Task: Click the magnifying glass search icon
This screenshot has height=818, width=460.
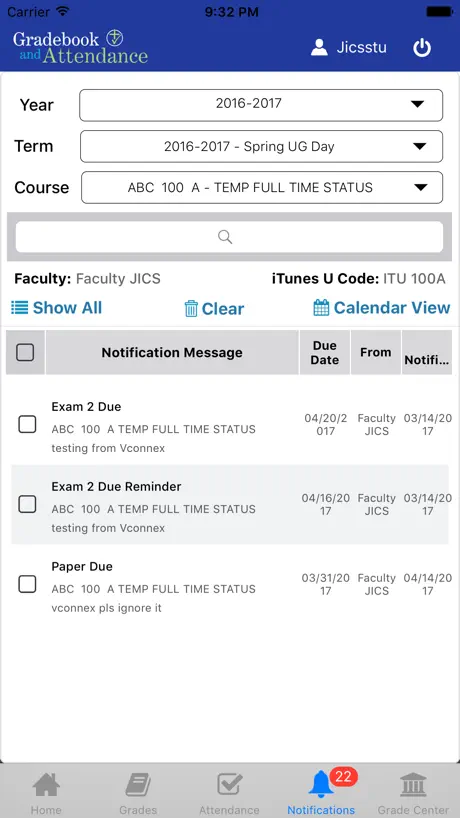Action: [225, 237]
